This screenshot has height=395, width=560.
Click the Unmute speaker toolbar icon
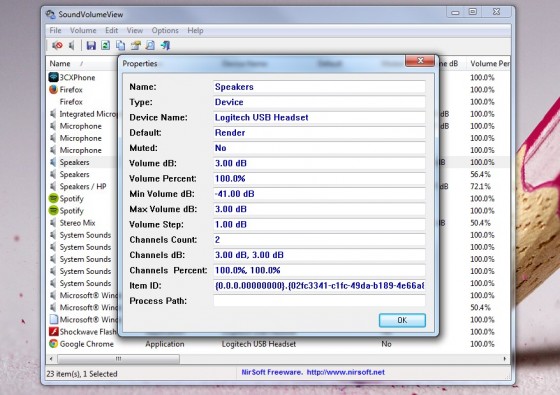pyautogui.click(x=72, y=45)
